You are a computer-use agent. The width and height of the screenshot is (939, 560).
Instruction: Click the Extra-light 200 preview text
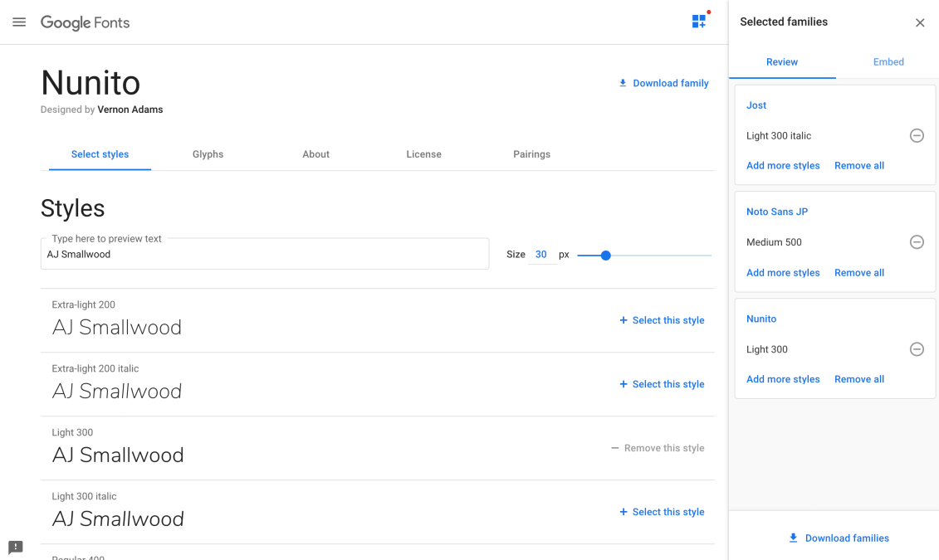coord(117,327)
